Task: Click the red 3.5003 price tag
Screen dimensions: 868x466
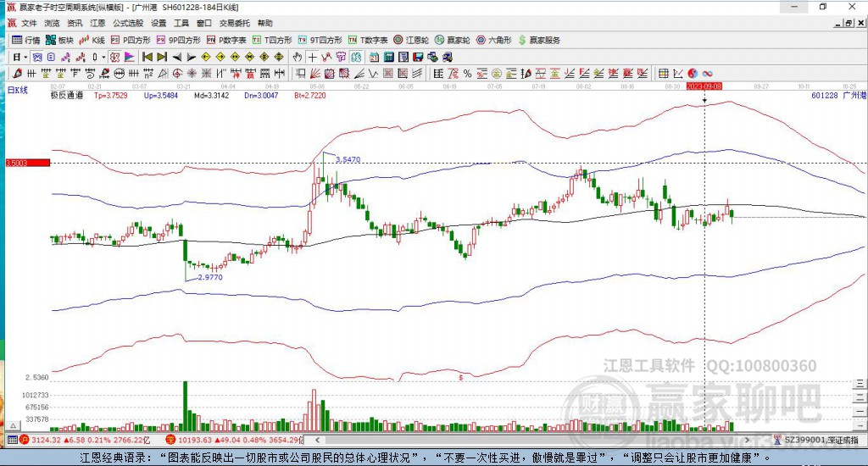Action: pyautogui.click(x=28, y=163)
